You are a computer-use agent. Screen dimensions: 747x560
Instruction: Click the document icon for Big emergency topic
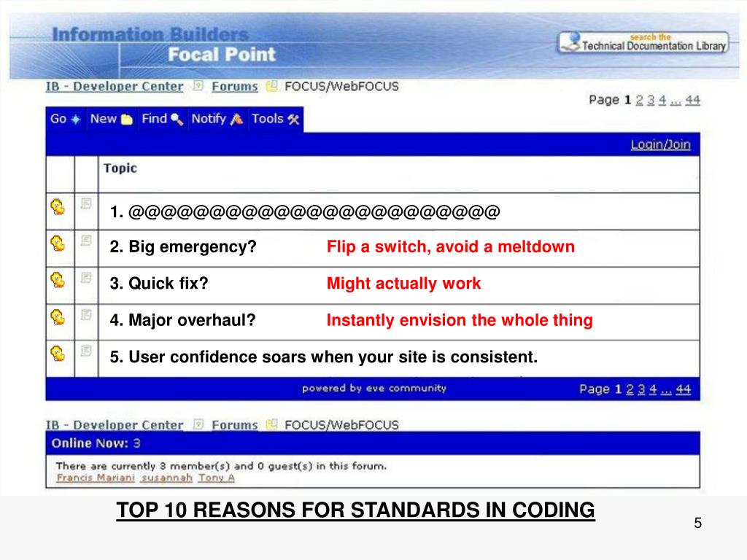(86, 240)
